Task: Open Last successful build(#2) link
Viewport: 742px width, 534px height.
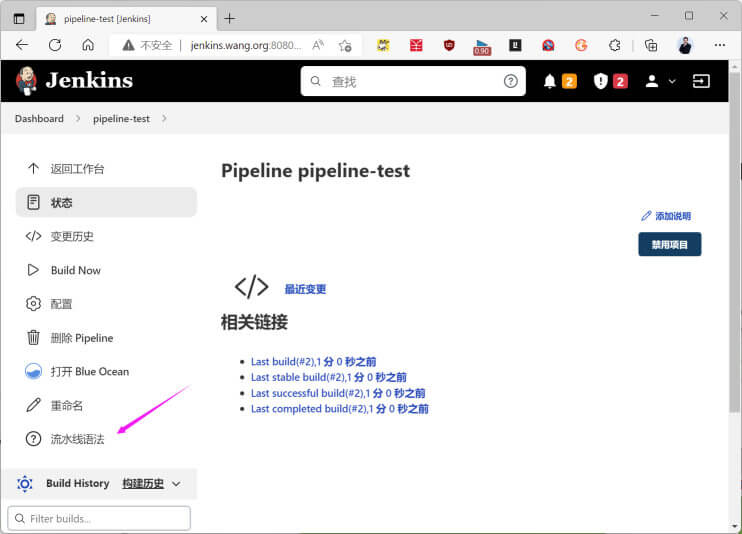Action: point(338,393)
